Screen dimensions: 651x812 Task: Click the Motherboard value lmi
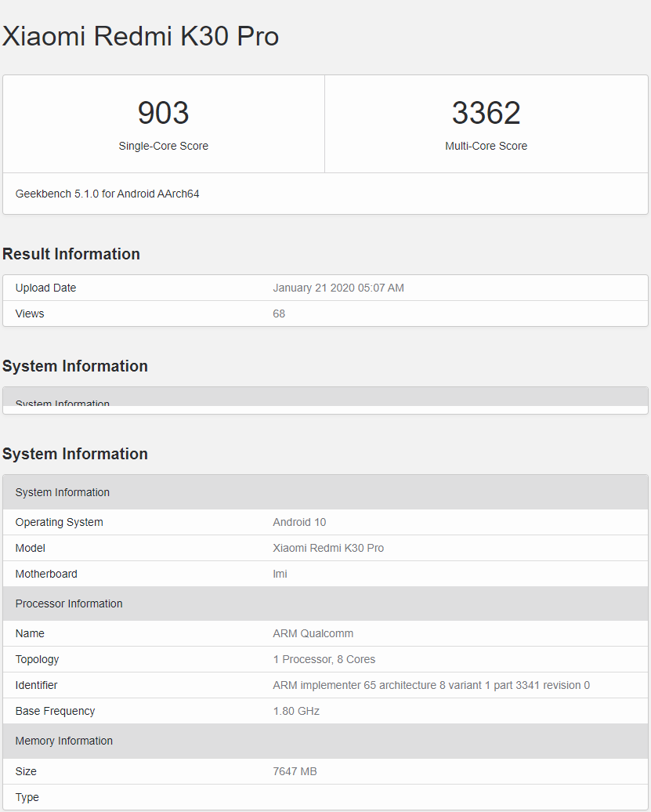pyautogui.click(x=280, y=574)
